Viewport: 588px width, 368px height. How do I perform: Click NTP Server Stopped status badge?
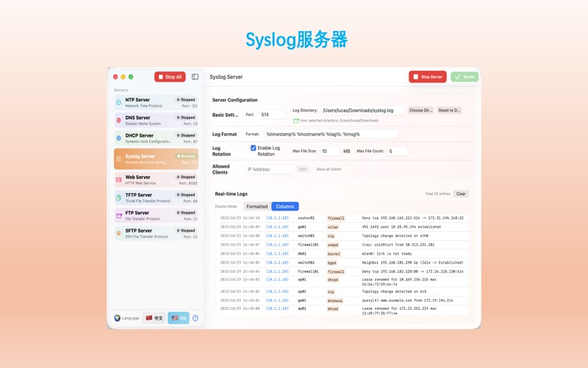point(186,100)
